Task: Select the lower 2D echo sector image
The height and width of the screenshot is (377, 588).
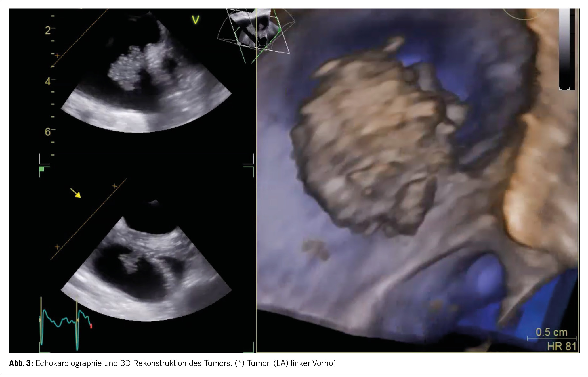Action: (x=147, y=273)
